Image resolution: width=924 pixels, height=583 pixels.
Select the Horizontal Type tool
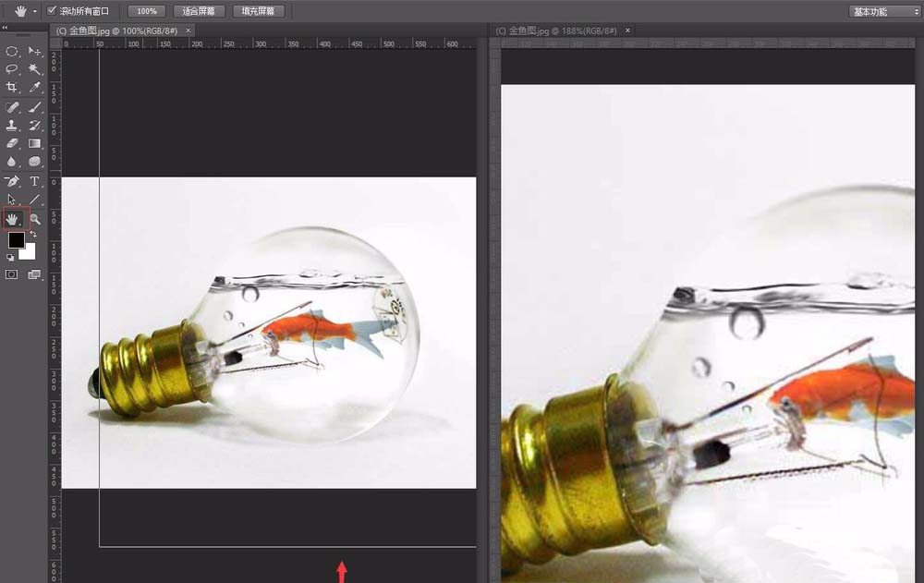click(x=35, y=181)
